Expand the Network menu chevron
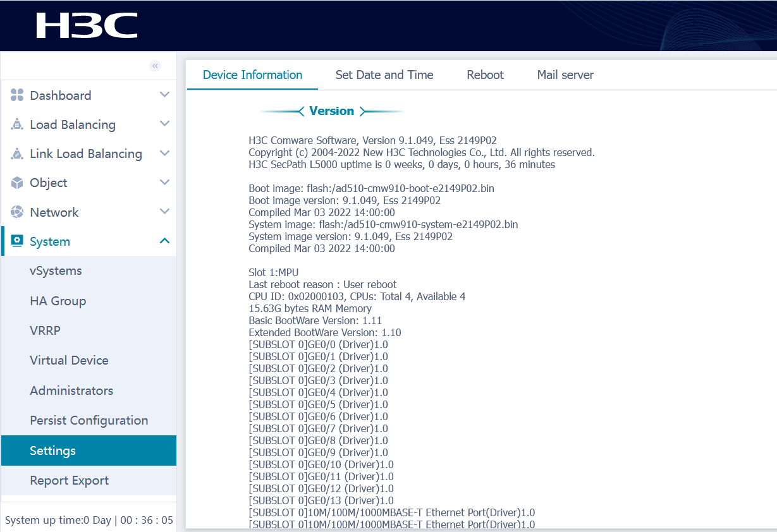 tap(164, 211)
